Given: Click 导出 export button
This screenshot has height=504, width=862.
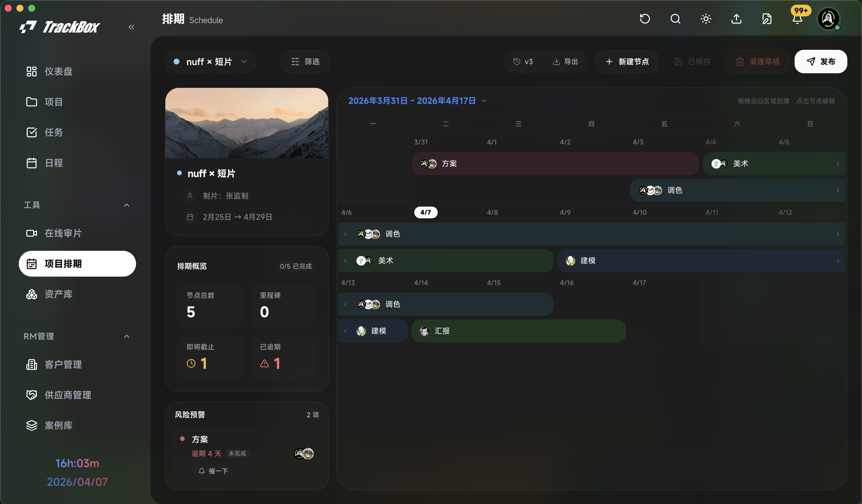Looking at the screenshot, I should tap(565, 62).
